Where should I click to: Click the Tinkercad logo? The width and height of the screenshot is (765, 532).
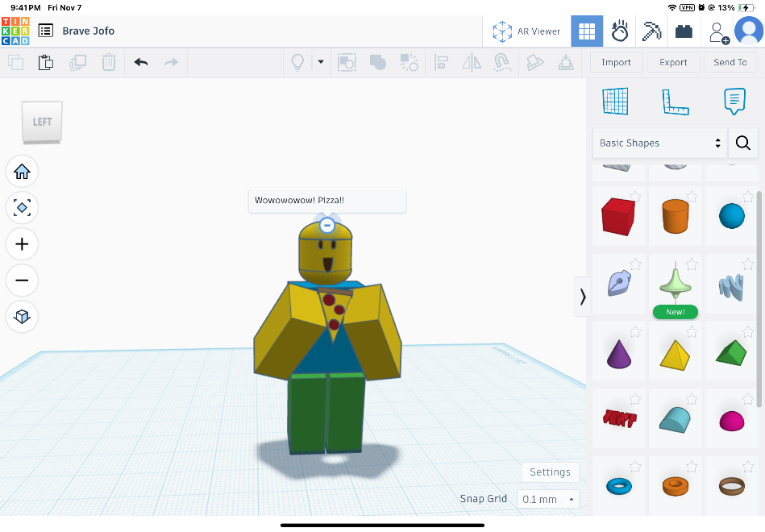click(x=16, y=31)
